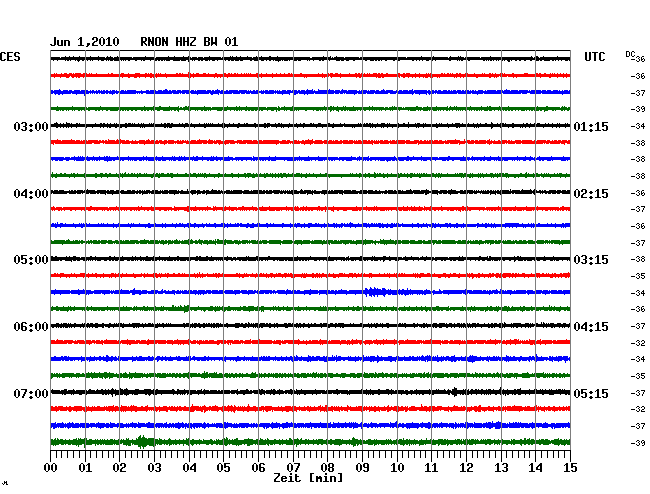Click the 04:00 local time label

pyautogui.click(x=31, y=194)
